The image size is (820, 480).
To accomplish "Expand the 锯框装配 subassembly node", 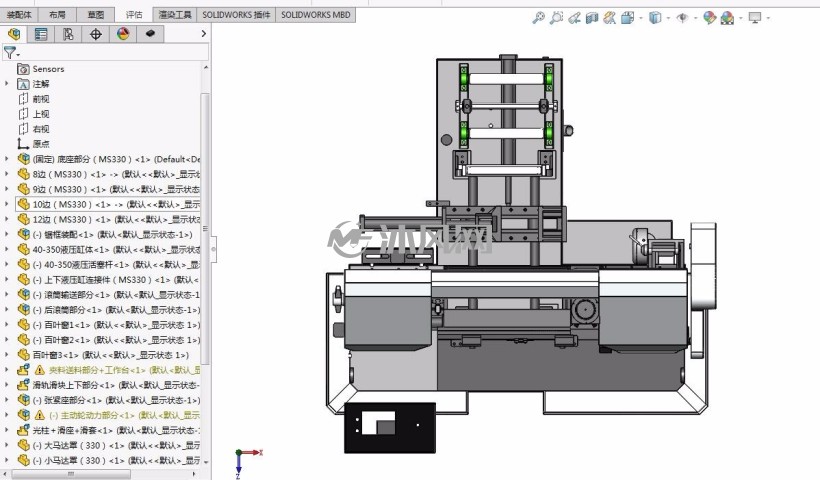I will click(x=7, y=235).
